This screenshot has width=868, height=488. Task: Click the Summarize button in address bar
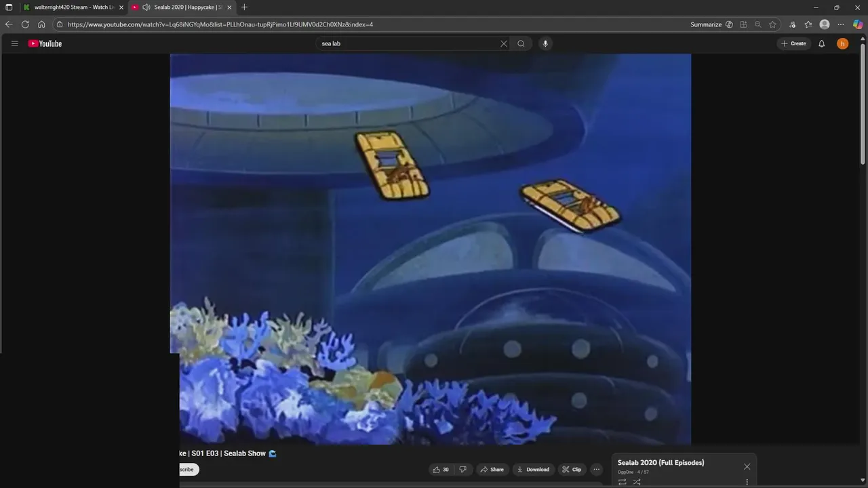tap(706, 24)
